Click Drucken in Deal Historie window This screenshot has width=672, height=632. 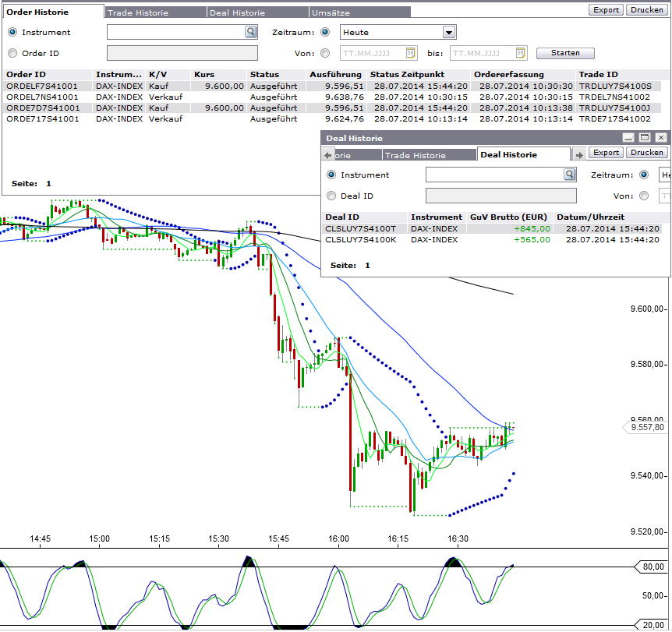coord(647,153)
